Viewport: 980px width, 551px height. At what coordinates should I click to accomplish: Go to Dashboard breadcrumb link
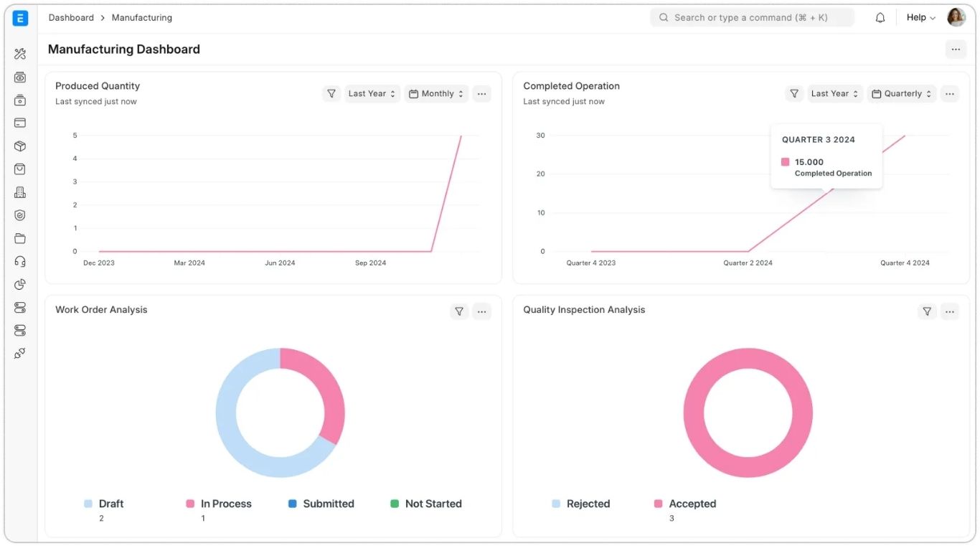tap(71, 17)
